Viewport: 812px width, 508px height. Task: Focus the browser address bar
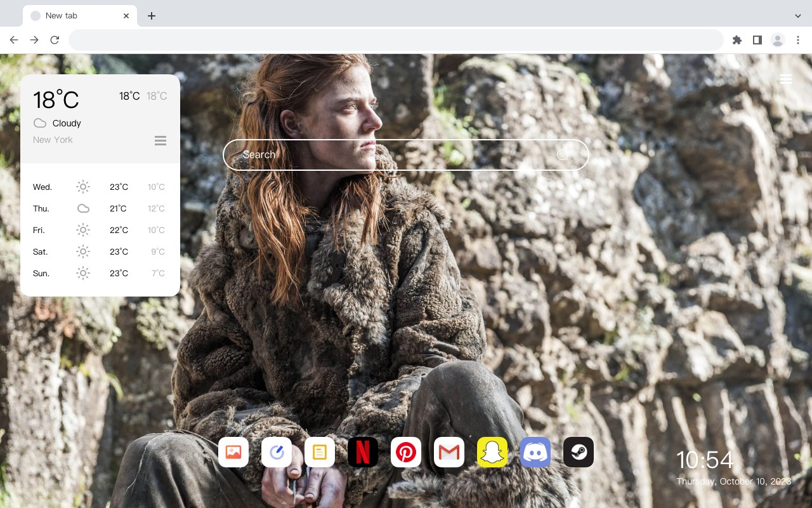396,40
